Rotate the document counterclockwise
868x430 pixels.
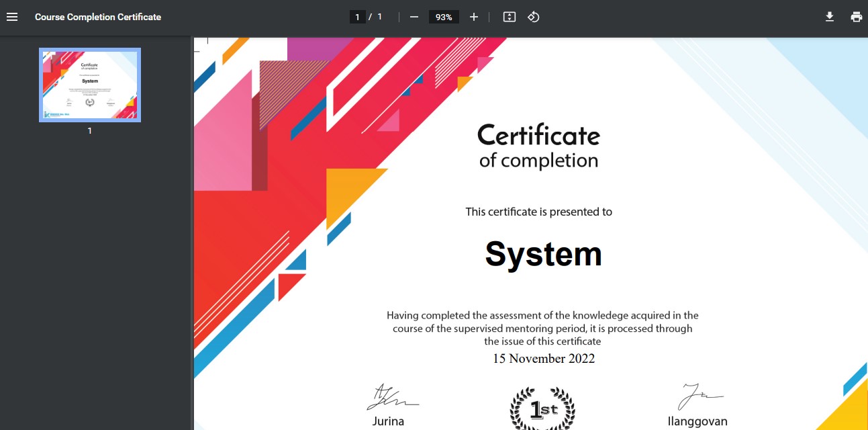[534, 17]
